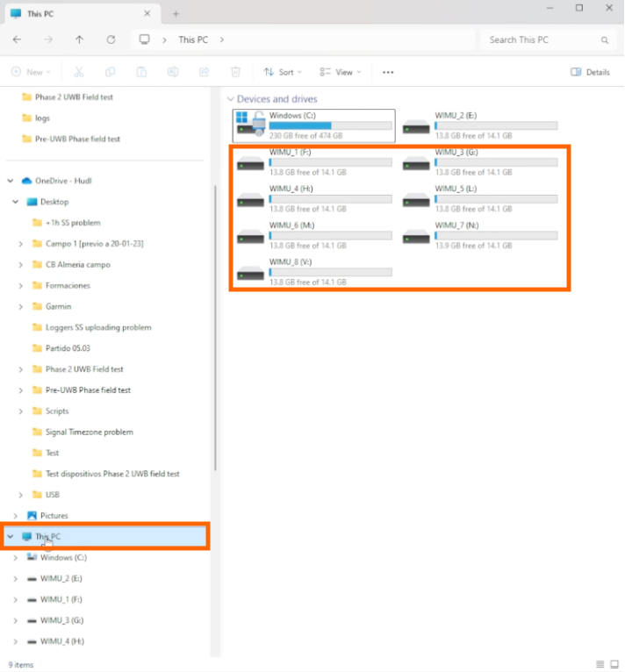
Task: Click This PC in the address breadcrumb
Action: 193,39
